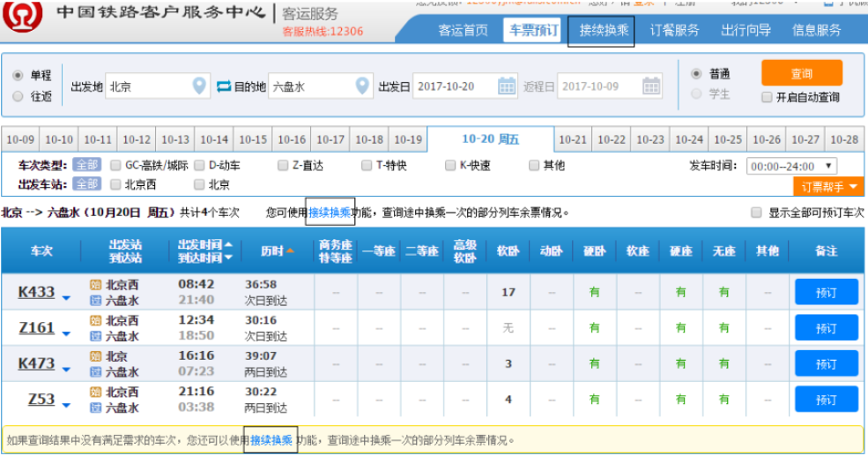The height and width of the screenshot is (456, 868).
Task: Check GC-高铁/城际 train type filter
Action: pyautogui.click(x=115, y=165)
